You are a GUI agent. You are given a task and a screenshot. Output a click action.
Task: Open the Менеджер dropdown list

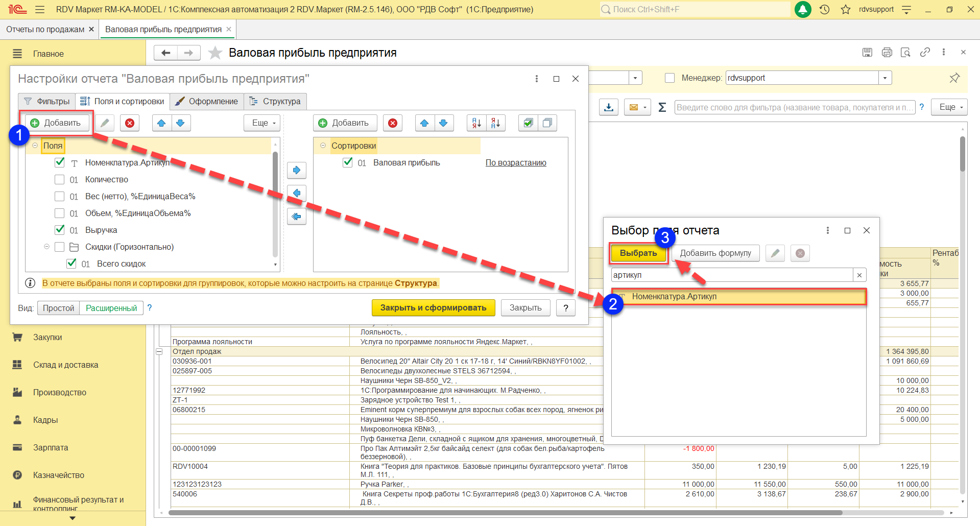885,78
